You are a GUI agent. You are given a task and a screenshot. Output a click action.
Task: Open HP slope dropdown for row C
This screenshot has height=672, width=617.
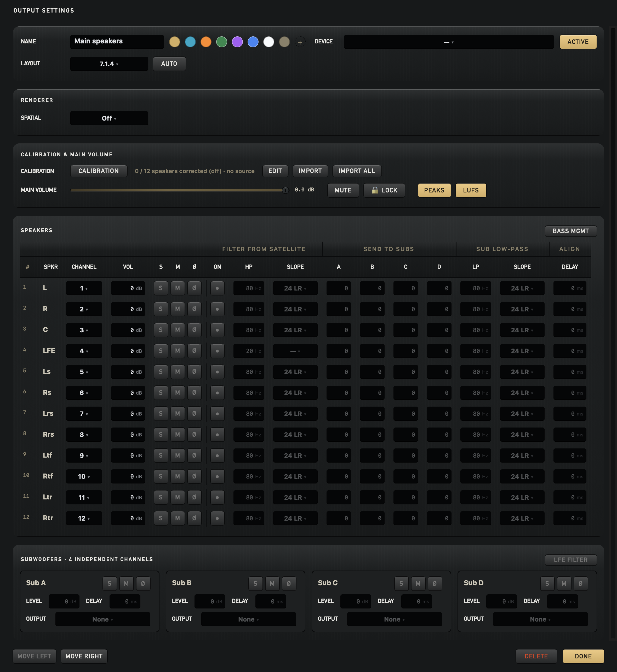(x=295, y=330)
